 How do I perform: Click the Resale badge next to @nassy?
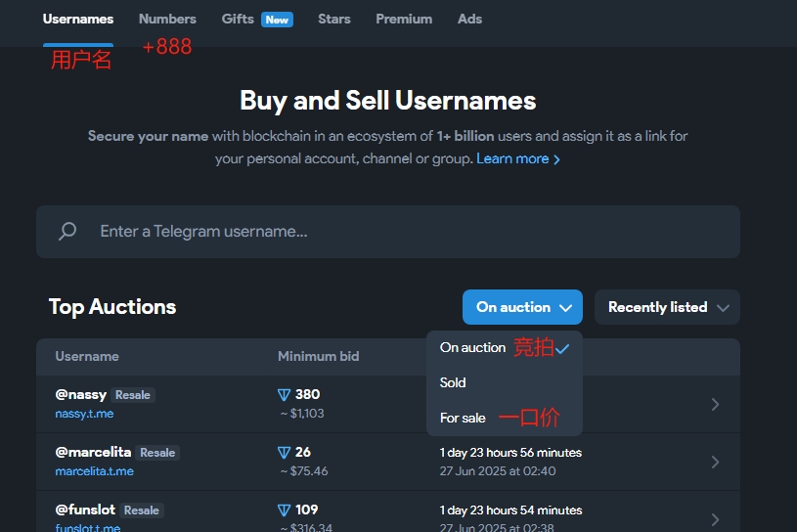click(x=133, y=395)
